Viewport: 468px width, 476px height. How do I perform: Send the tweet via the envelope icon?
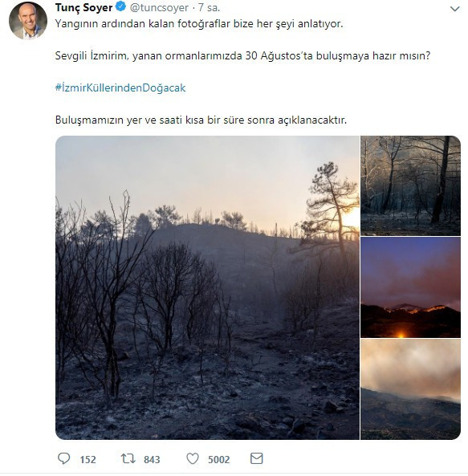tap(256, 458)
